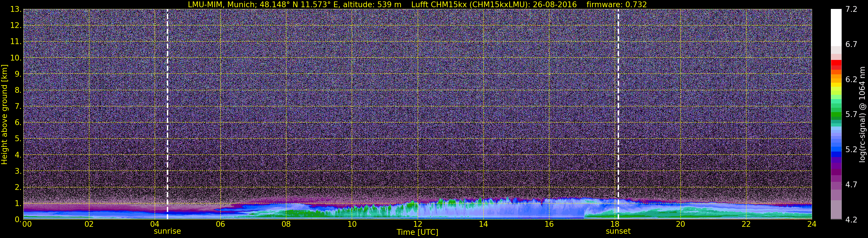Click the time axis tick '06'
868x238 pixels.
pos(220,224)
